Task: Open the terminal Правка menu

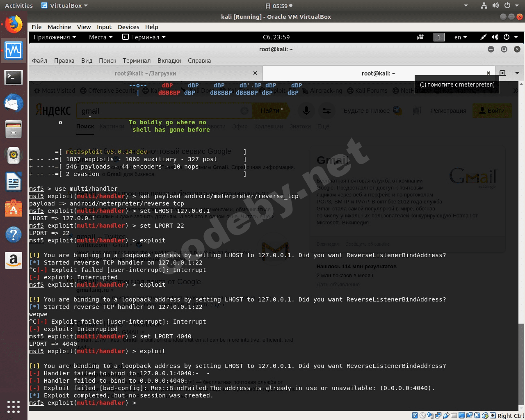Action: pyautogui.click(x=64, y=61)
